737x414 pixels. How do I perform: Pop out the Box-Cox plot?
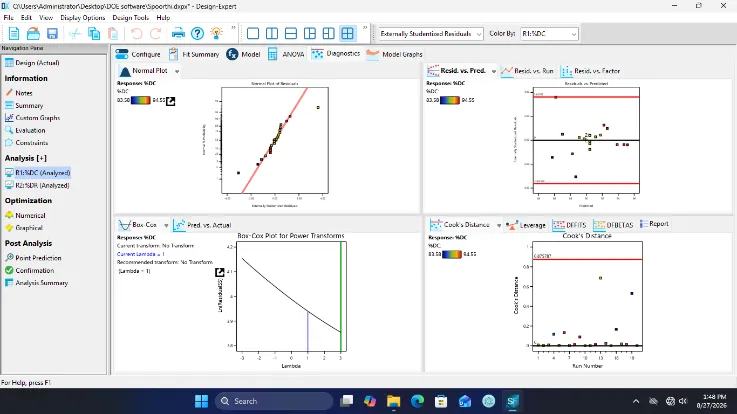pos(220,273)
